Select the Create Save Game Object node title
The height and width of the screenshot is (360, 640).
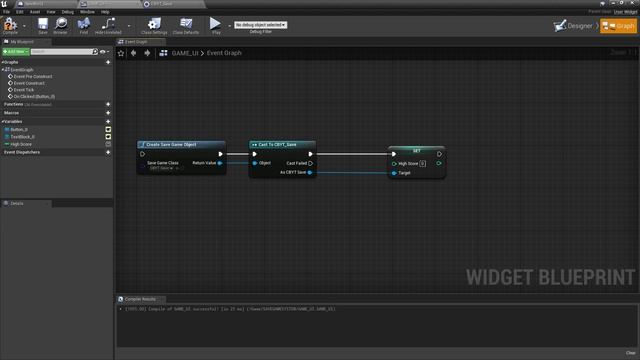171,144
